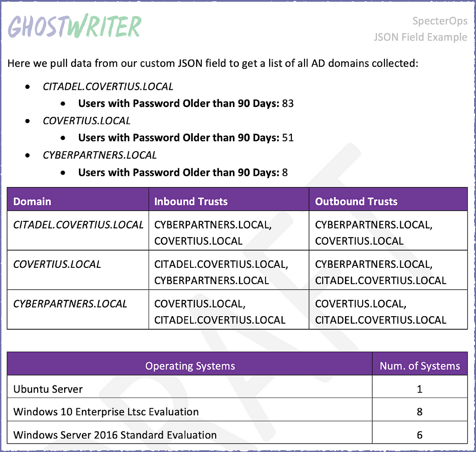Click the count cell for Ubuntu Server
Screen dimensions: 476x452
pyautogui.click(x=420, y=387)
